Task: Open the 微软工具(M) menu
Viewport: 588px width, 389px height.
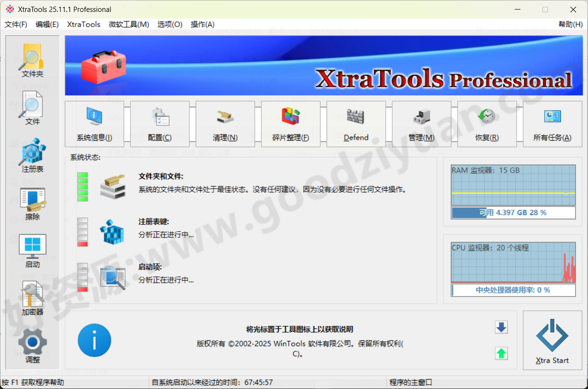Action: click(129, 24)
